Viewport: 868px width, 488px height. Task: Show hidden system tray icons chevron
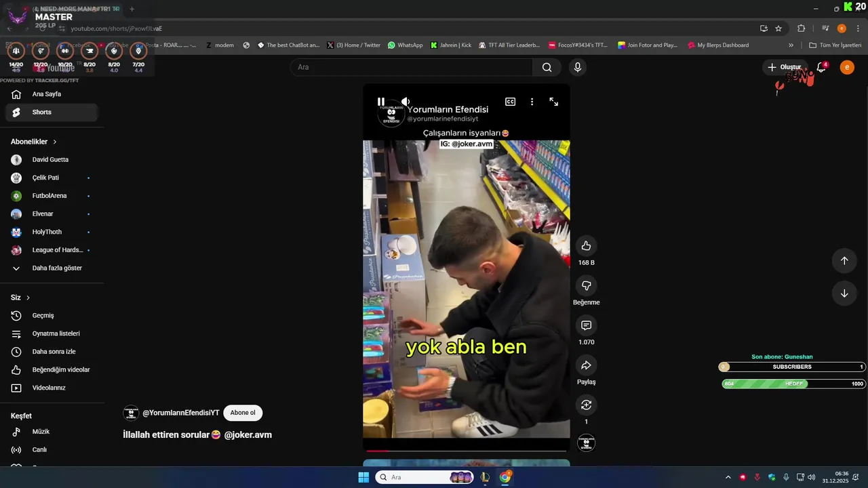coord(728,477)
